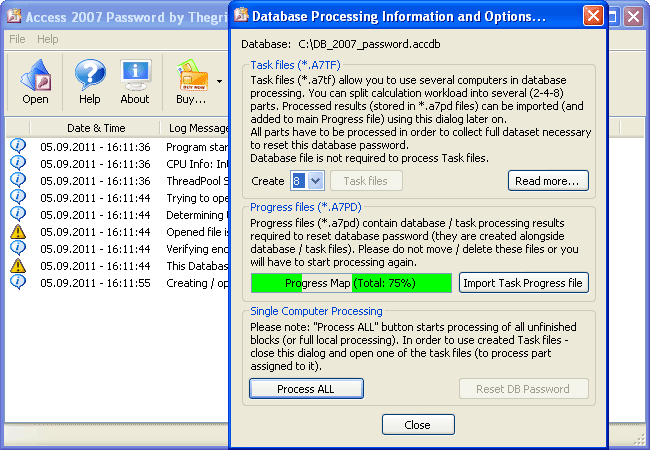This screenshot has width=650, height=450.
Task: Select the 'Determining' log message
Action: 197,215
